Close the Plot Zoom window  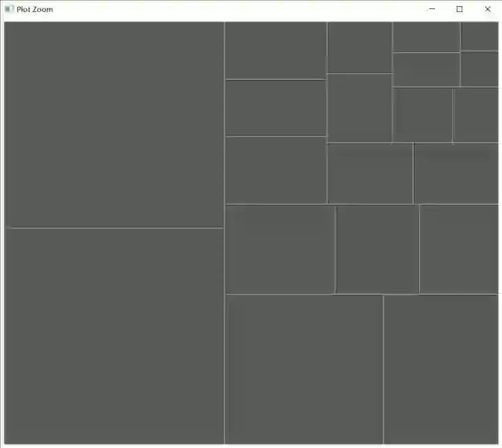(x=487, y=9)
